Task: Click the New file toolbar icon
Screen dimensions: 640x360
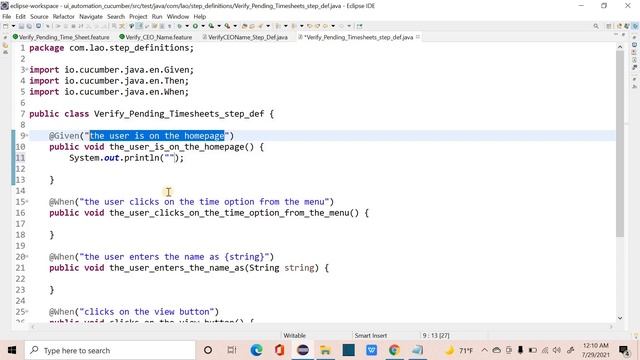Action: (x=6, y=26)
